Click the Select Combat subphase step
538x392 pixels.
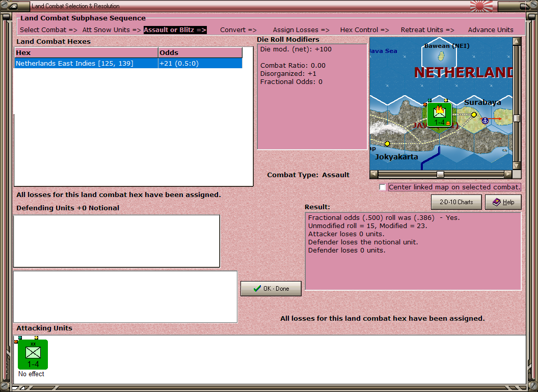(49, 30)
